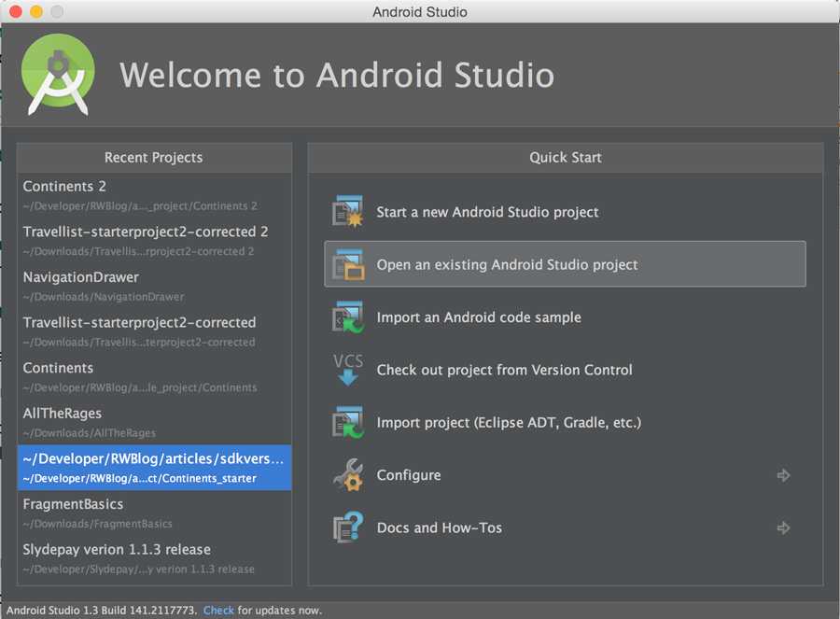Expand the Docs and How-Tos arrow
Screen dimensions: 840x619
(783, 528)
